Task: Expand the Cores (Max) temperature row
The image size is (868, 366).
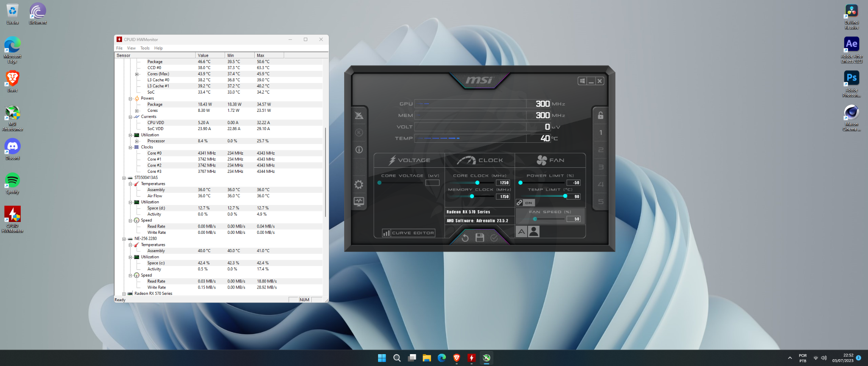Action: [137, 74]
